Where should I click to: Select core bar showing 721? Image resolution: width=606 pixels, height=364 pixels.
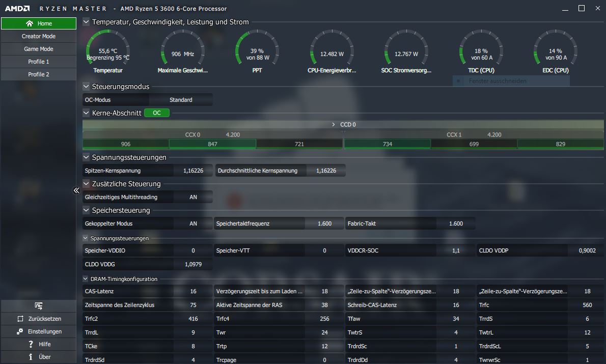[299, 144]
